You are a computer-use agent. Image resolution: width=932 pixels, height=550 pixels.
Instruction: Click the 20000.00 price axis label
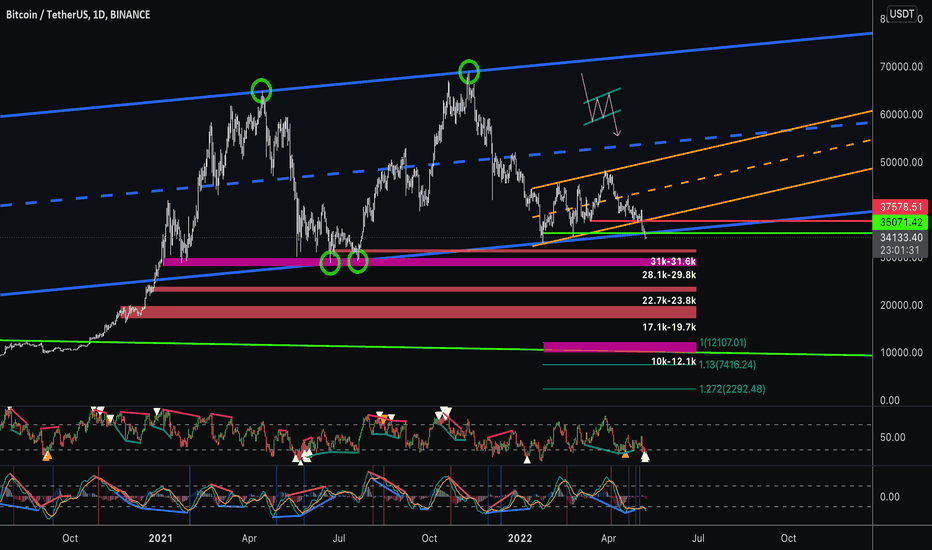pos(901,305)
